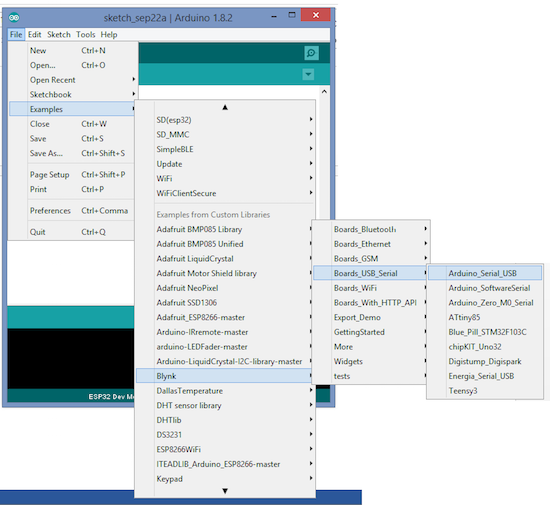This screenshot has width=550, height=505.
Task: Select Adafruit BMP085 Library examples
Action: 224,229
